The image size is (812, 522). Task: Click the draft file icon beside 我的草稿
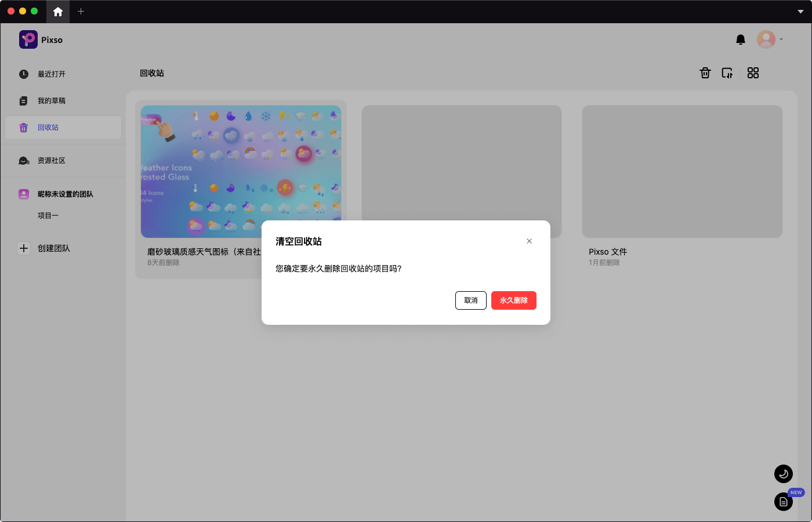24,101
